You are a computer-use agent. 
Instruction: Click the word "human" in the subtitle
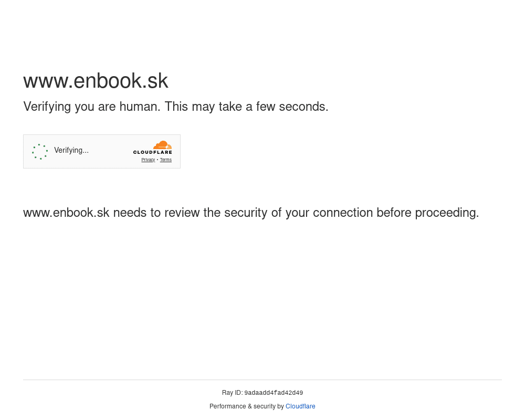point(140,107)
